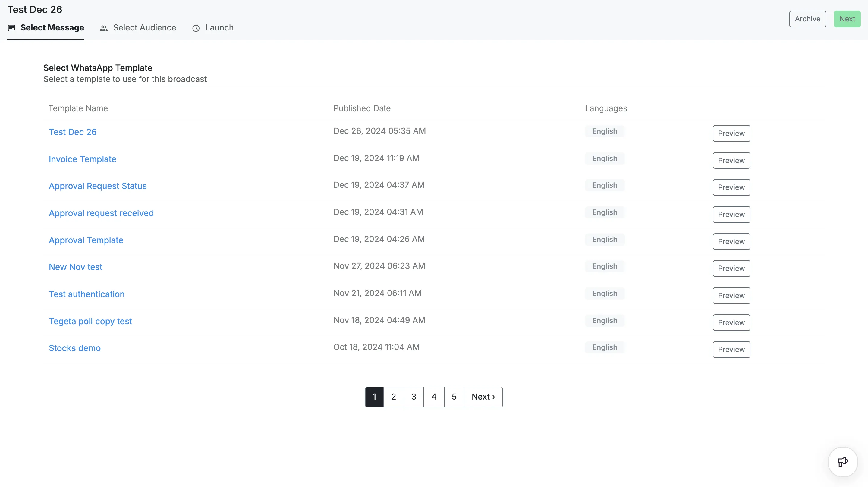Preview the Test Dec 26 template
Image resolution: width=868 pixels, height=487 pixels.
[x=731, y=134]
